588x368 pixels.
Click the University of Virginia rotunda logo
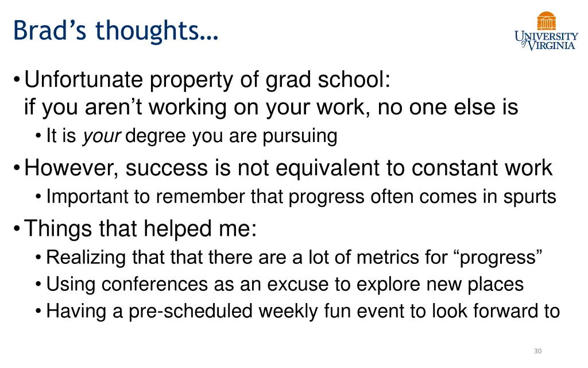(546, 21)
